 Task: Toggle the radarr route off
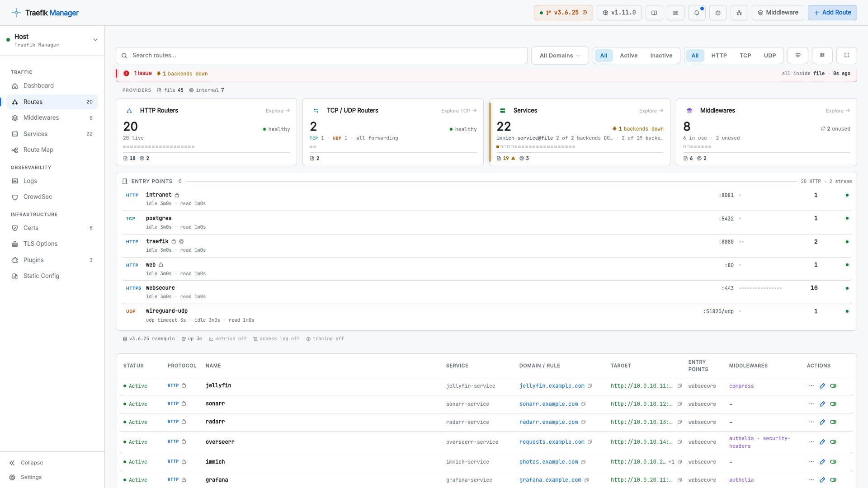833,422
